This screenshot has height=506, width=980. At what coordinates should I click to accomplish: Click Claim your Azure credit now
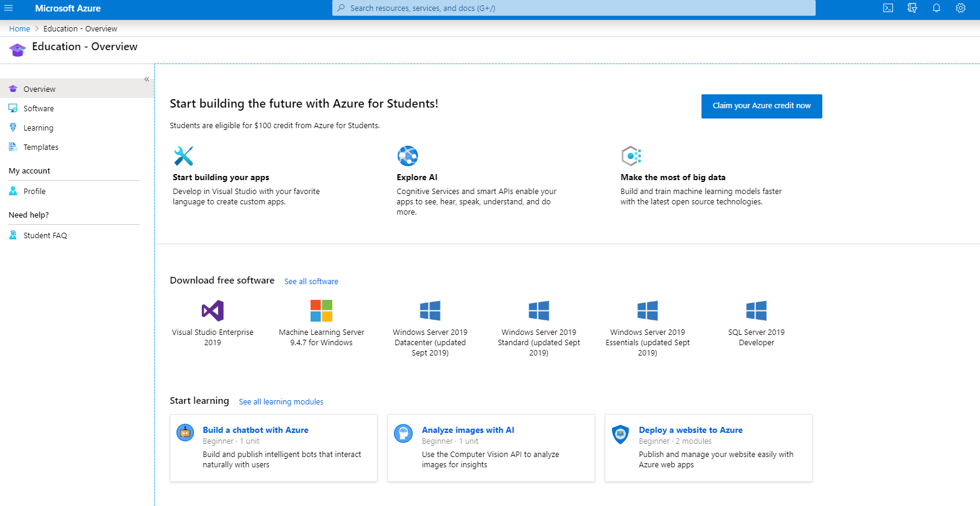pyautogui.click(x=761, y=106)
